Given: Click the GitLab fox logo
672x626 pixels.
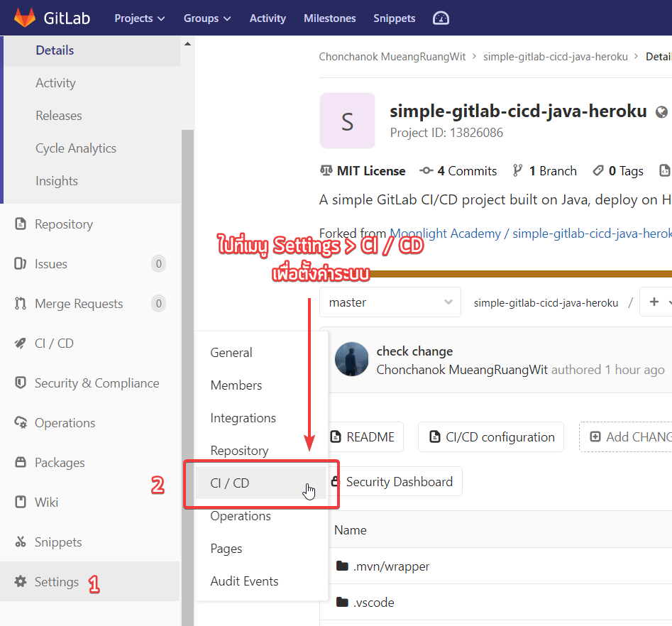Looking at the screenshot, I should (x=24, y=18).
